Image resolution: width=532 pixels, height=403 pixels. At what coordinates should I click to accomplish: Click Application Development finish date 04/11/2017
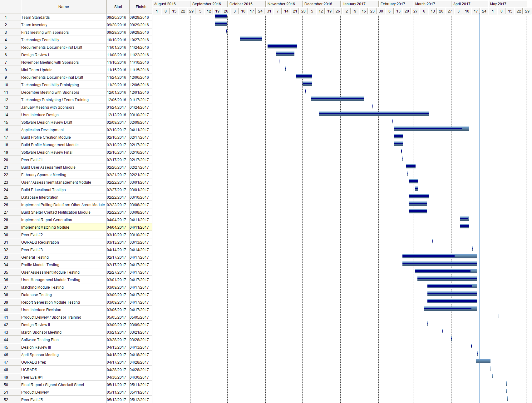pyautogui.click(x=139, y=130)
